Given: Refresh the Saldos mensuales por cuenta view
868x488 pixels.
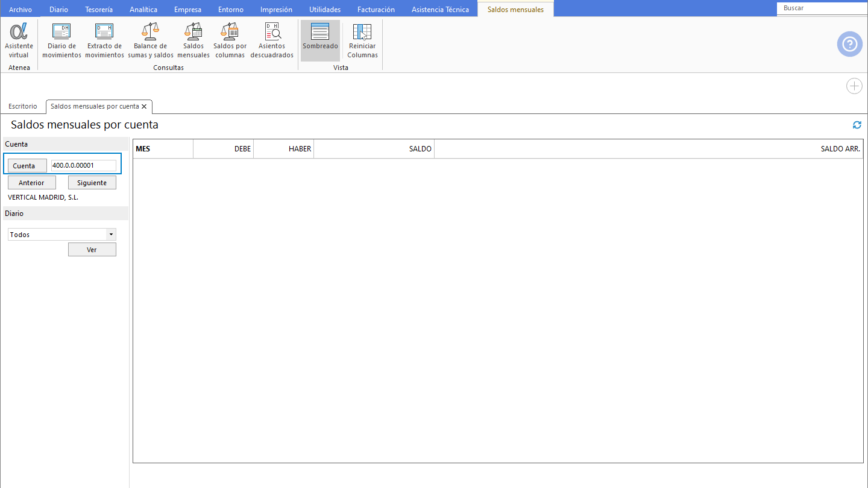Looking at the screenshot, I should pos(857,125).
